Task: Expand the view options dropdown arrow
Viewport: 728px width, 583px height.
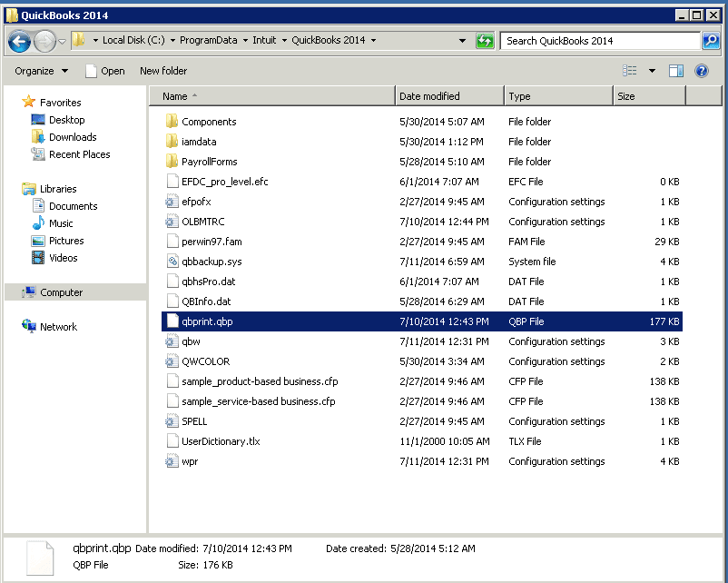Action: click(652, 71)
